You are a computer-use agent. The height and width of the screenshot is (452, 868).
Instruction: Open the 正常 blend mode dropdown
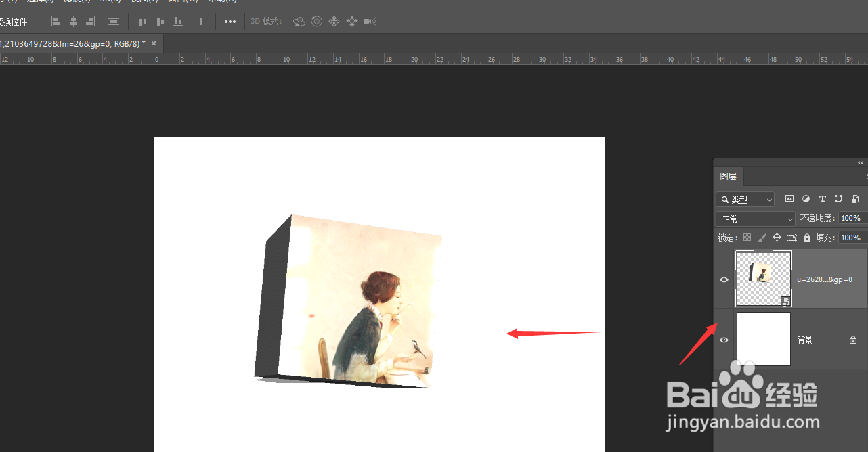[756, 219]
